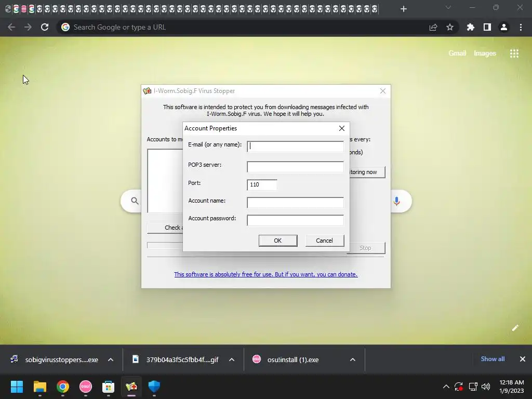Open the tab search chevron dropdown
The image size is (532, 399).
(448, 7)
